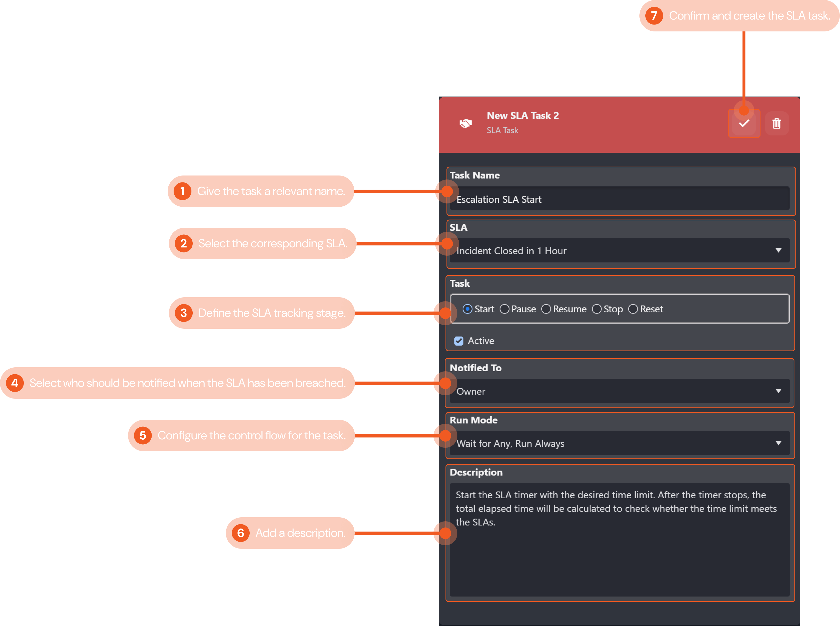Uncheck the Active checkbox

tap(459, 341)
